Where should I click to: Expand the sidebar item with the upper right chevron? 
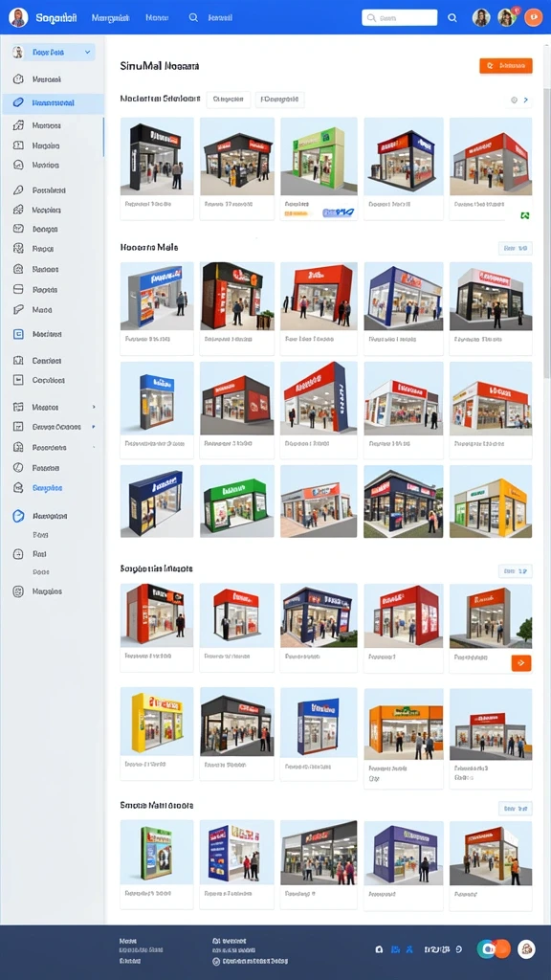[x=53, y=407]
